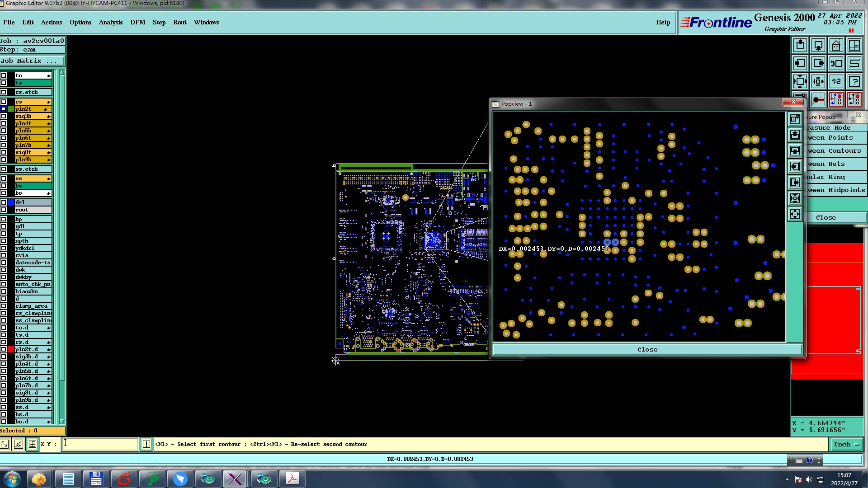The image size is (868, 488).
Task: Click the question mark help icon
Action: 854,82
